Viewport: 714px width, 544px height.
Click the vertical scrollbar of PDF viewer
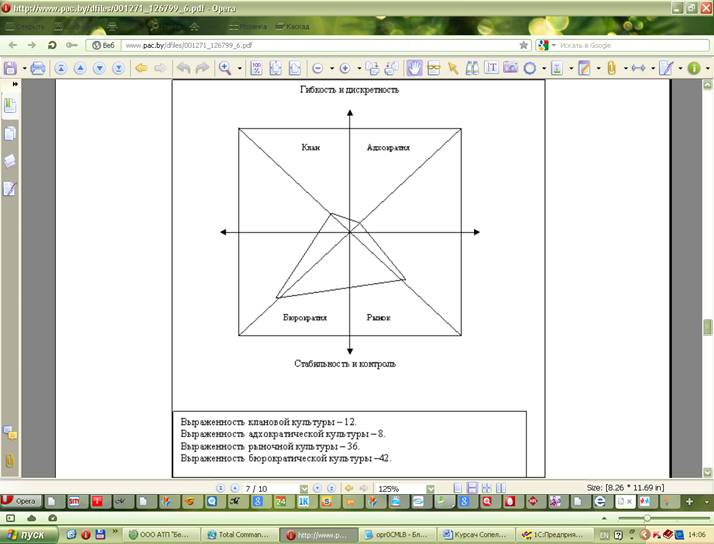point(707,200)
